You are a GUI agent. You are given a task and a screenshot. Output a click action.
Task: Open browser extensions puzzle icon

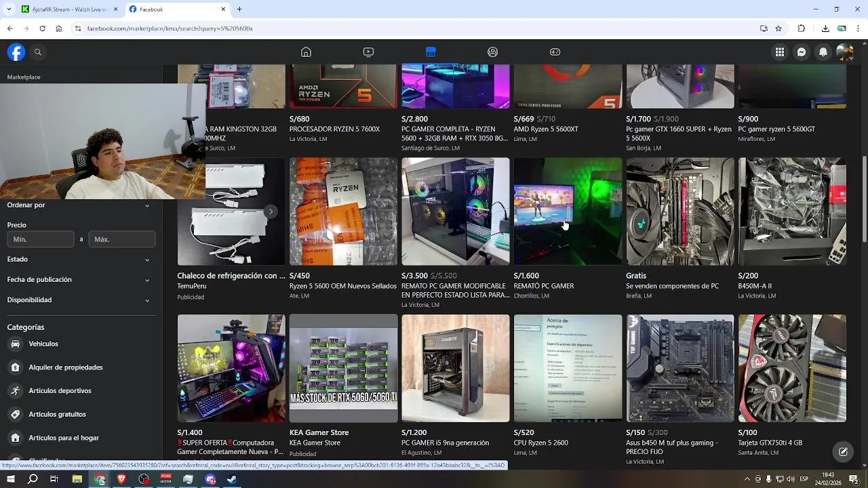point(802,28)
